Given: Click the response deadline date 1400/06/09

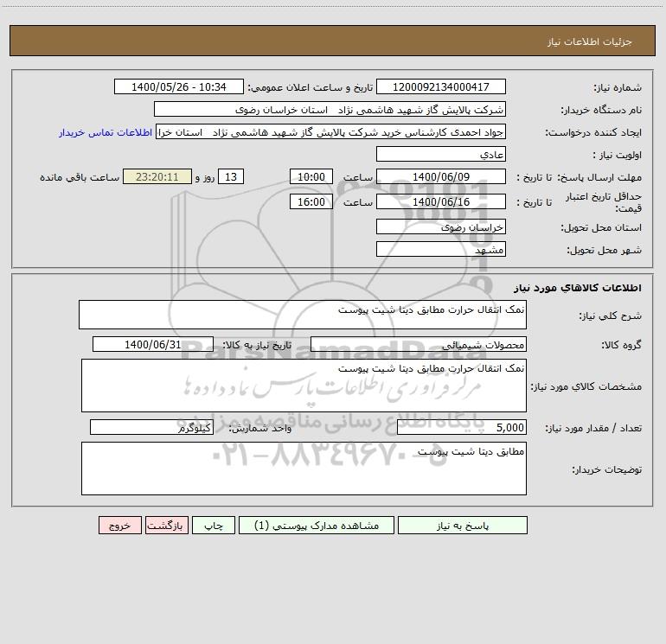Looking at the screenshot, I should [x=441, y=176].
